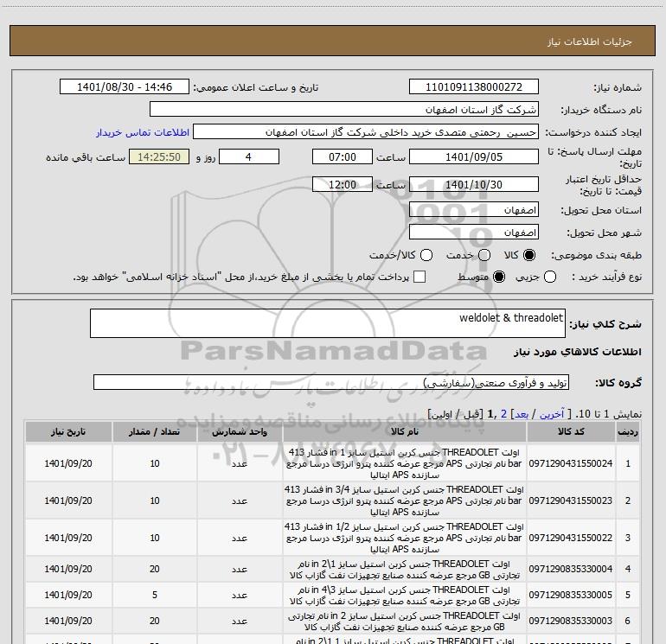This screenshot has height=644, width=666.
Task: Click need date 1401/09/20 in row 1
Action: tap(68, 463)
